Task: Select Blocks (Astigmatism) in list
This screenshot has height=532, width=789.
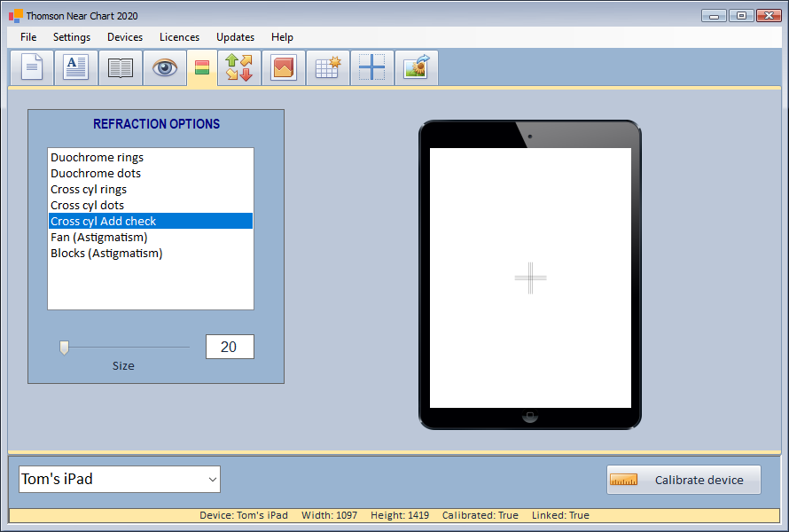Action: (106, 254)
